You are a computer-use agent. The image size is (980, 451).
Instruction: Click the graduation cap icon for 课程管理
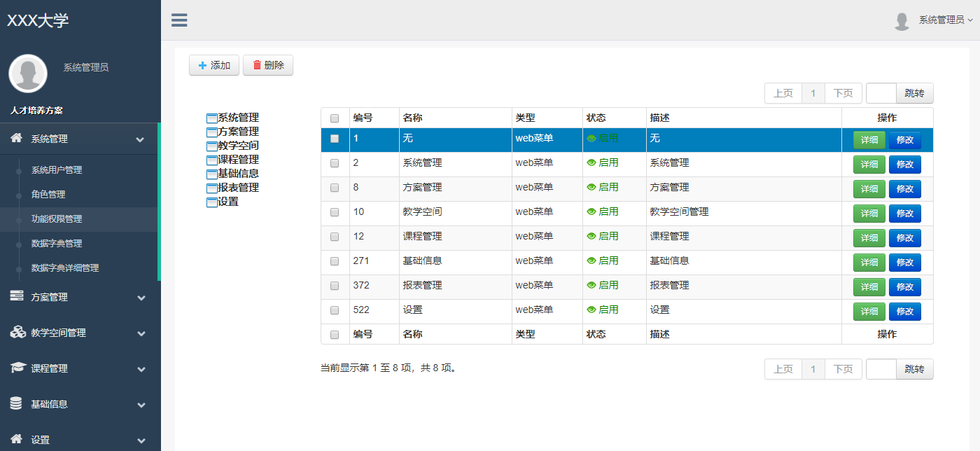(x=17, y=368)
